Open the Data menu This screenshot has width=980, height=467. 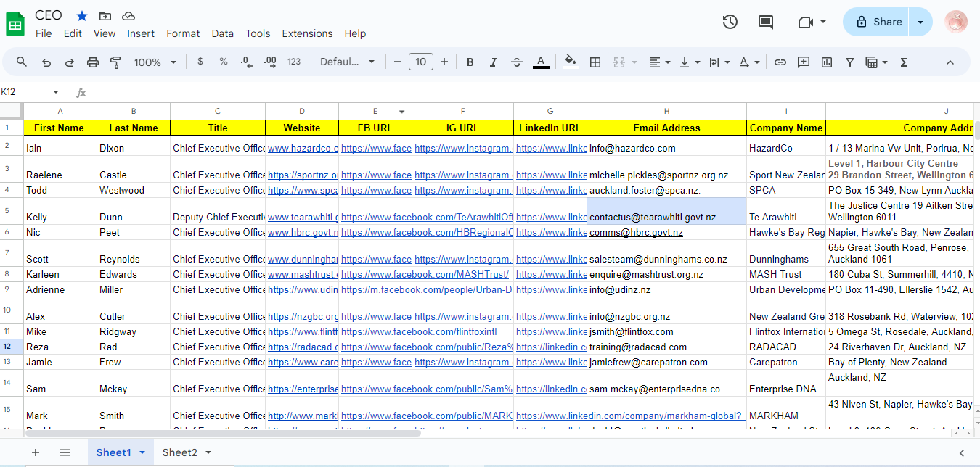[223, 33]
